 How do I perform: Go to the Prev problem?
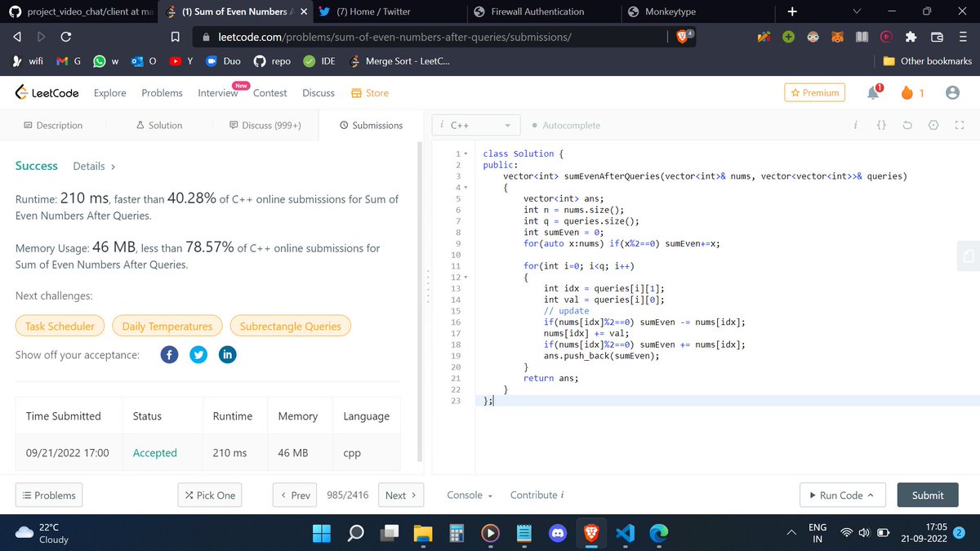click(x=295, y=495)
